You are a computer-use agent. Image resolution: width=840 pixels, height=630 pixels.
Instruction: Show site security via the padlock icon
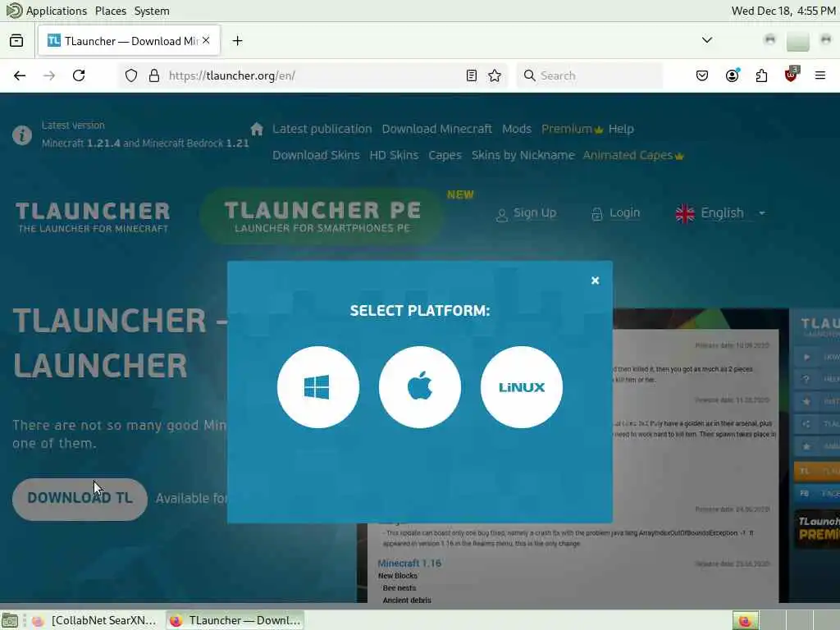[153, 75]
